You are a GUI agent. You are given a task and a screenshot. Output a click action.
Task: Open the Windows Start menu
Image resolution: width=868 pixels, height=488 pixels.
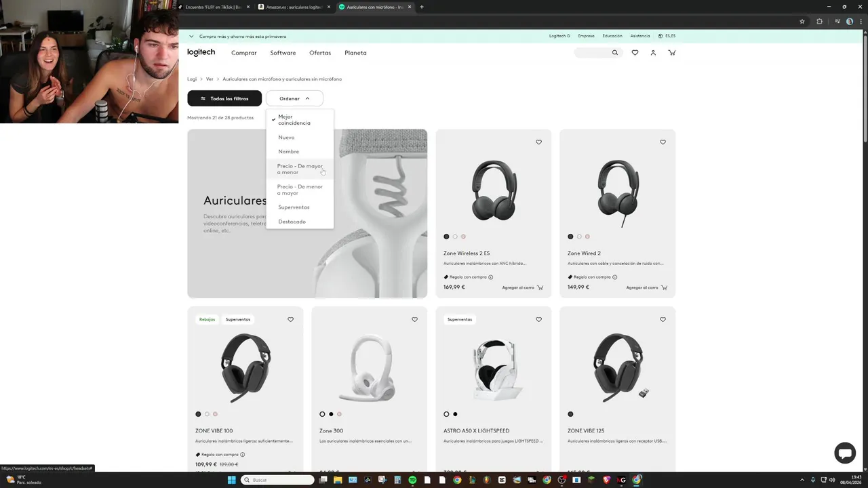point(231,480)
